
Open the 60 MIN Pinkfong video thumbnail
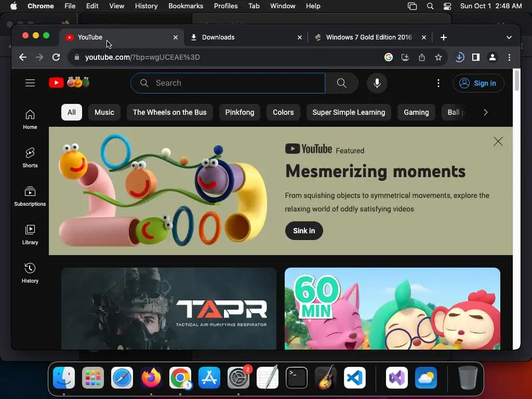392,309
